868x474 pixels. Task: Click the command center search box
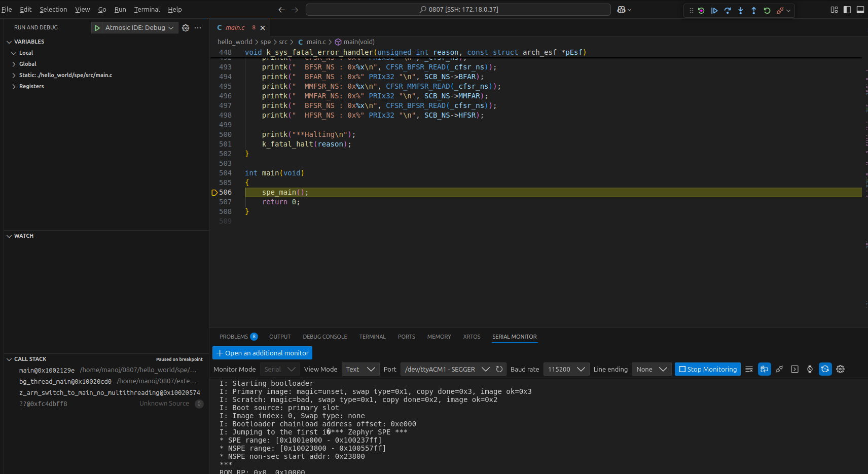tap(458, 10)
